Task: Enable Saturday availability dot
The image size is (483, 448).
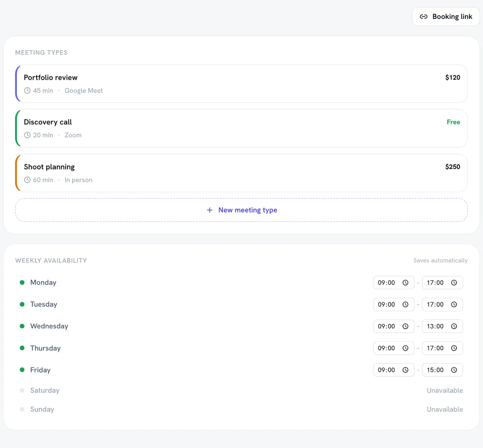Action: [x=22, y=390]
